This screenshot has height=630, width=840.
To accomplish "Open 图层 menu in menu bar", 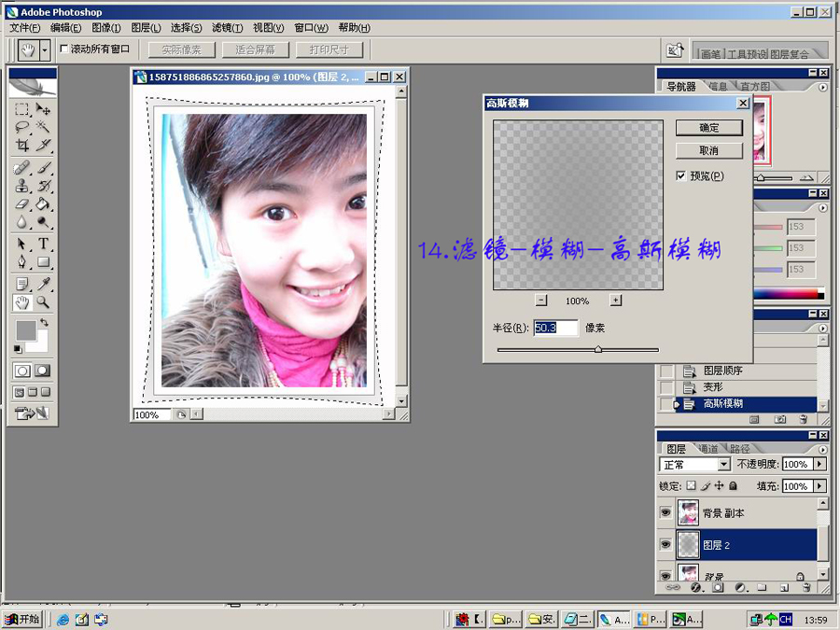I will (x=146, y=27).
